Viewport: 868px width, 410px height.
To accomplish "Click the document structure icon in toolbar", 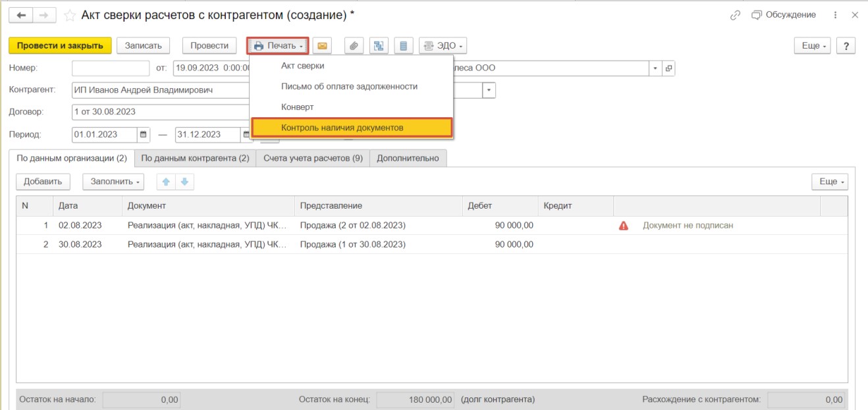I will (379, 46).
